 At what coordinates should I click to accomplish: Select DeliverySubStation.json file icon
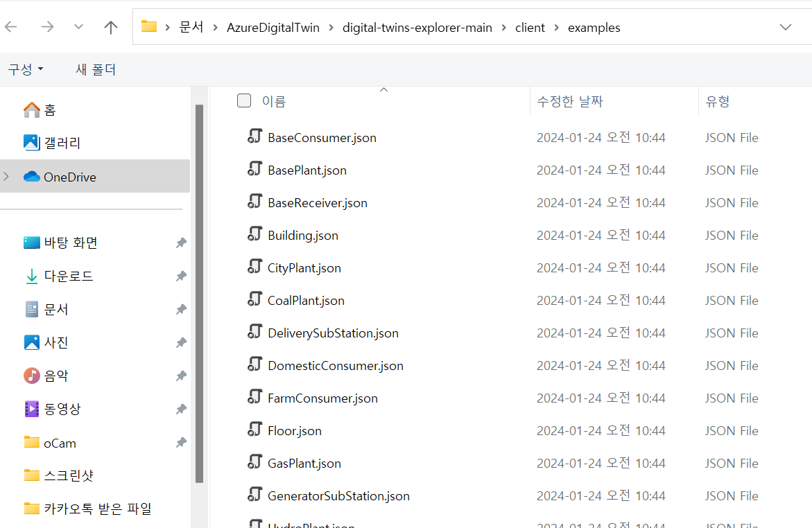pyautogui.click(x=254, y=332)
